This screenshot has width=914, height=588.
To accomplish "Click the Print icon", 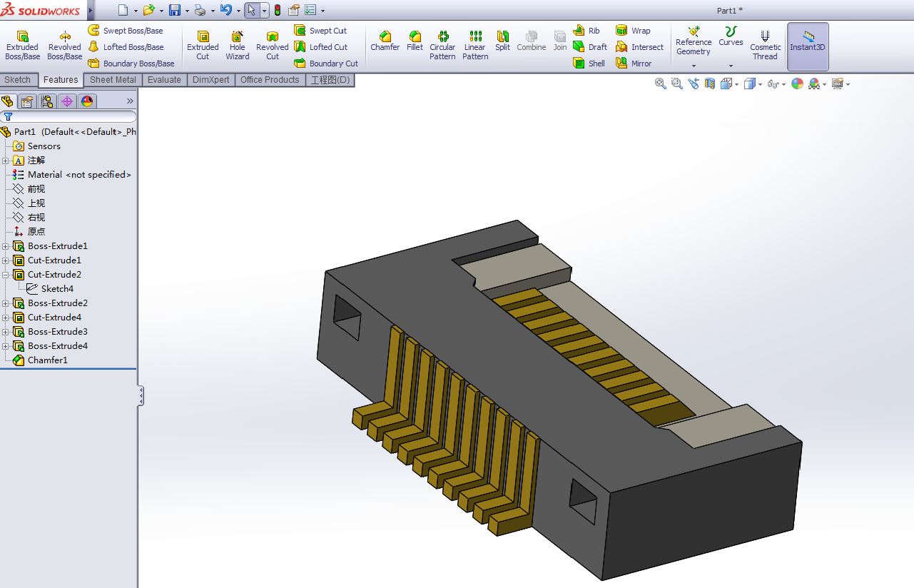I will (200, 10).
